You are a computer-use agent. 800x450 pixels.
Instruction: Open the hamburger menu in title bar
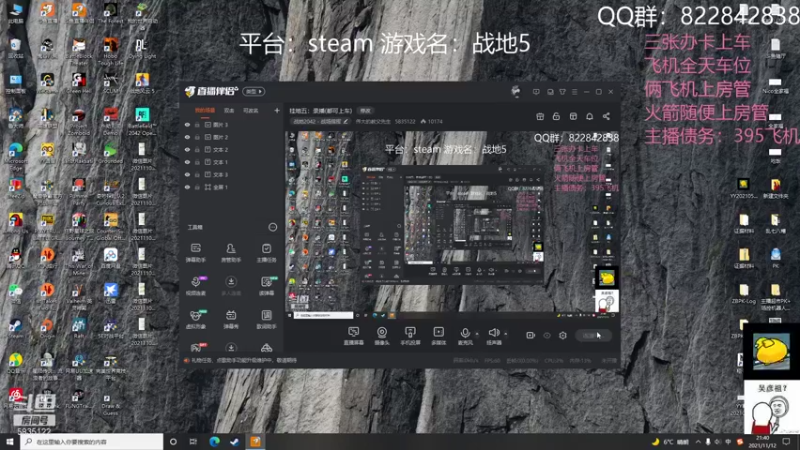(x=574, y=92)
